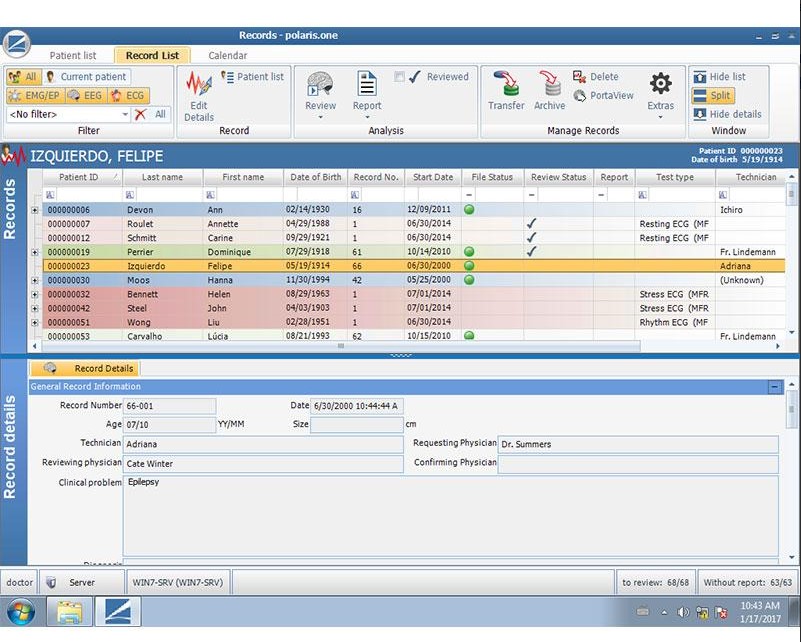The height and width of the screenshot is (642, 801).
Task: Tick the Reviewed checkbox
Action: [x=400, y=77]
